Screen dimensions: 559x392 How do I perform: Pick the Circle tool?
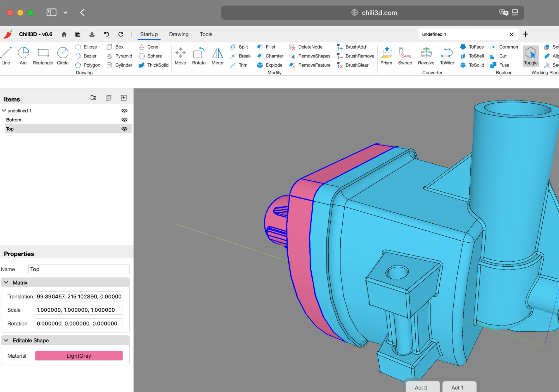pyautogui.click(x=63, y=56)
